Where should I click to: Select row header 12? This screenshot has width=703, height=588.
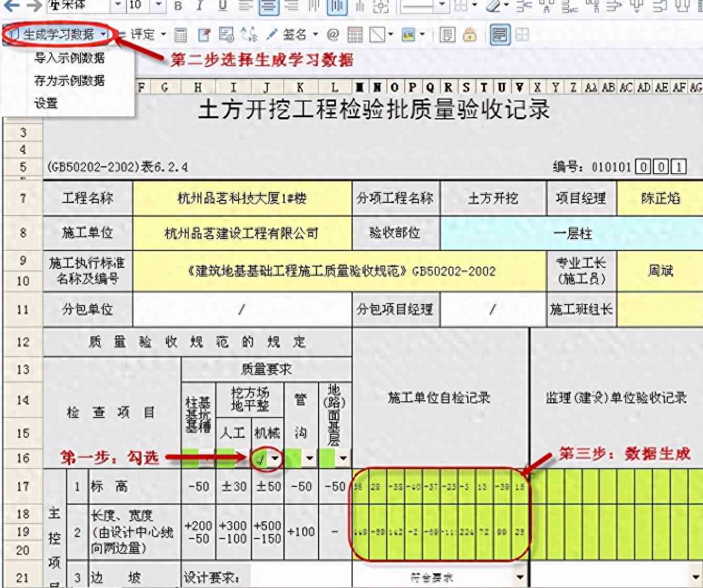(22, 343)
